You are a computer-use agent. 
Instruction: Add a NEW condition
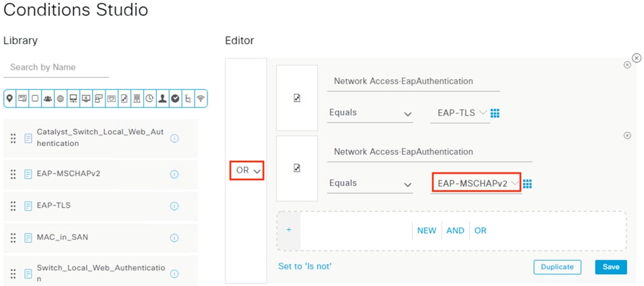427,231
